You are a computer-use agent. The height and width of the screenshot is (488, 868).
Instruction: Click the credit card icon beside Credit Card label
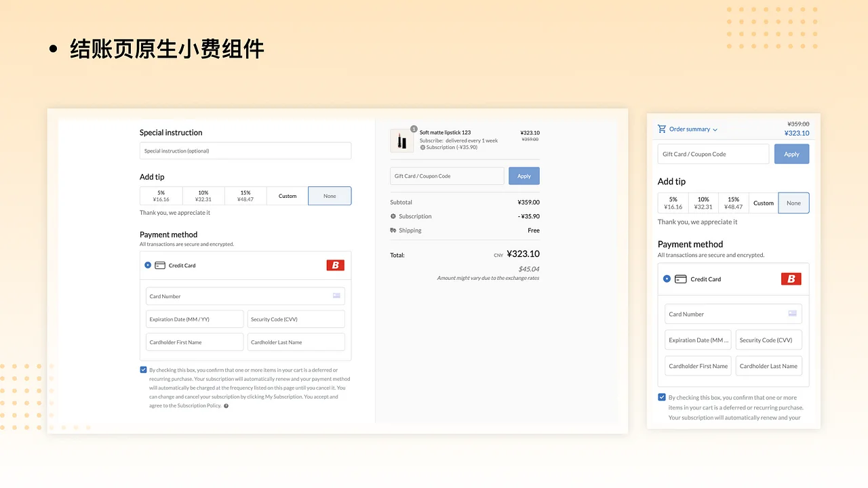[x=160, y=265]
